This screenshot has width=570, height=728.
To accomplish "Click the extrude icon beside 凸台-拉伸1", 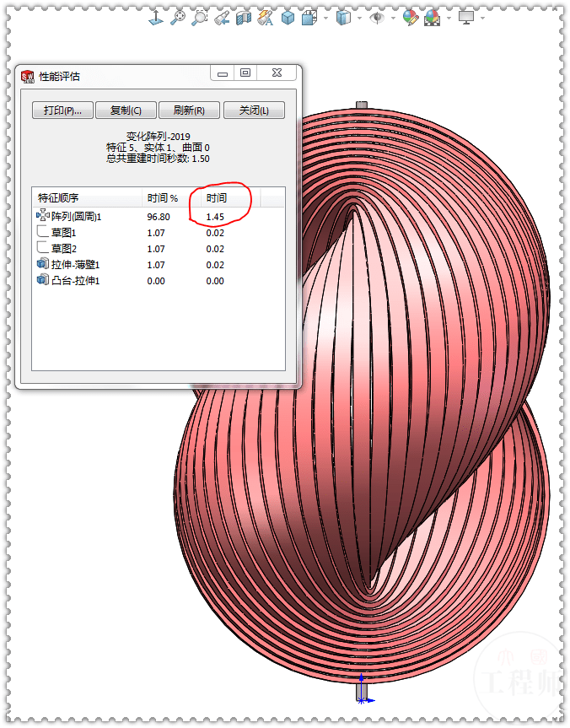I will pyautogui.click(x=43, y=279).
